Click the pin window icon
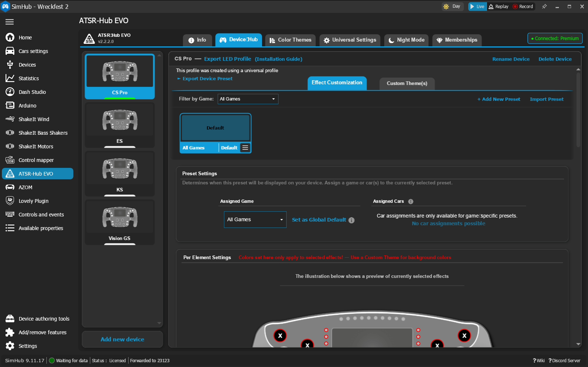The width and height of the screenshot is (588, 367). click(544, 7)
